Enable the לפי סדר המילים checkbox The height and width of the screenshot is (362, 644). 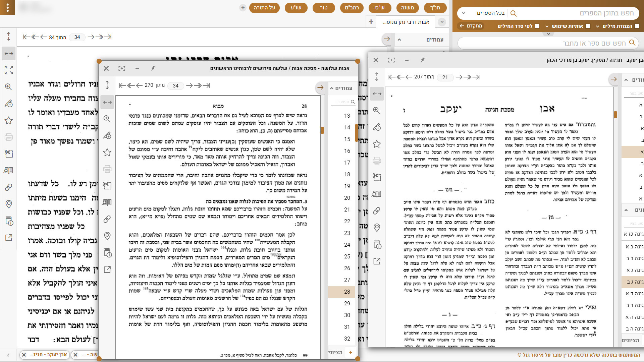[x=537, y=26]
